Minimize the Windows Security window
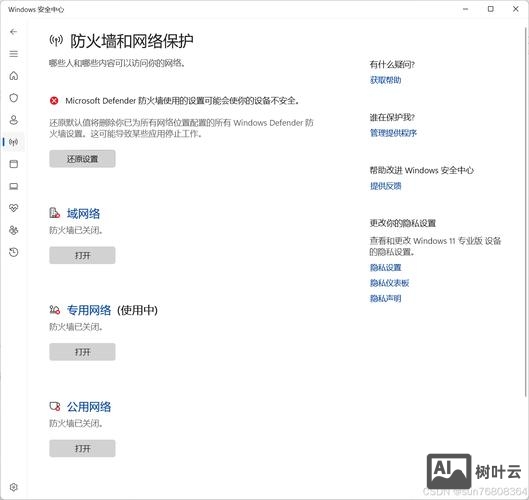This screenshot has height=500, width=529. pyautogui.click(x=466, y=9)
